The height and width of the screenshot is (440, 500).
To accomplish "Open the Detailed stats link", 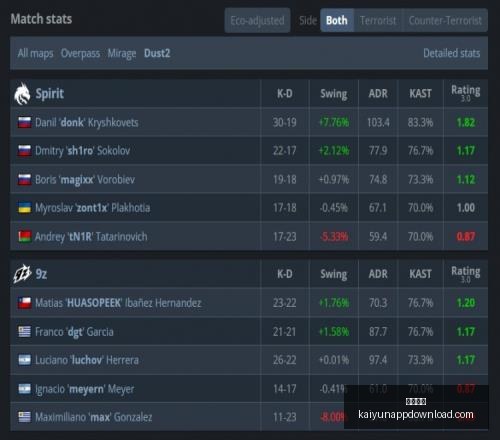I will pos(452,53).
